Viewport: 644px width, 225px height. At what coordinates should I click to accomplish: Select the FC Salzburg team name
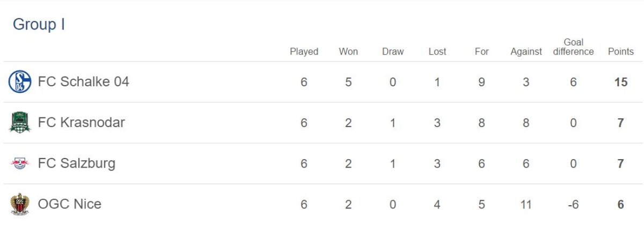[76, 163]
